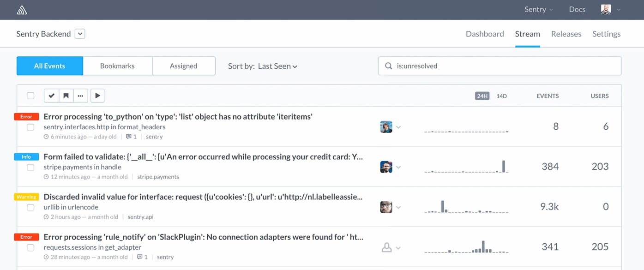Click assignee avatar on Discarded invalid value row
This screenshot has width=644, height=270.
click(x=386, y=207)
